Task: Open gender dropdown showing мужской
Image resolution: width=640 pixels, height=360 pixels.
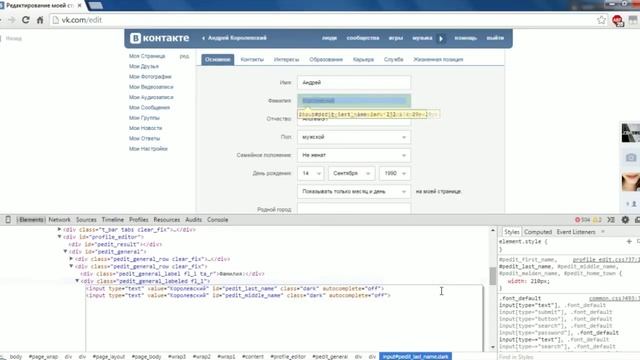Action: [354, 137]
